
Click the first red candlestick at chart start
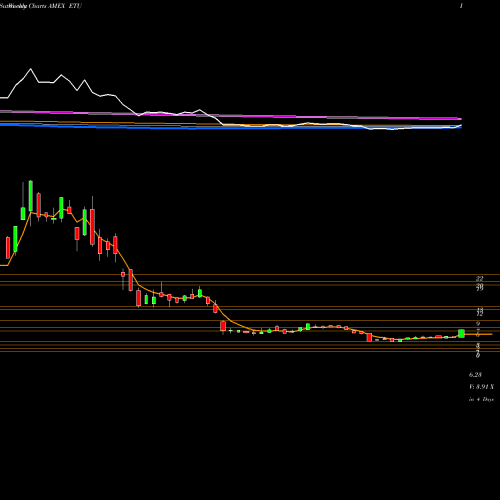8,248
